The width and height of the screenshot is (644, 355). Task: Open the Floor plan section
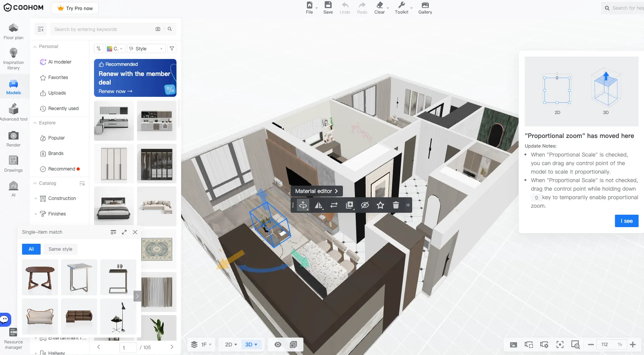click(x=14, y=31)
